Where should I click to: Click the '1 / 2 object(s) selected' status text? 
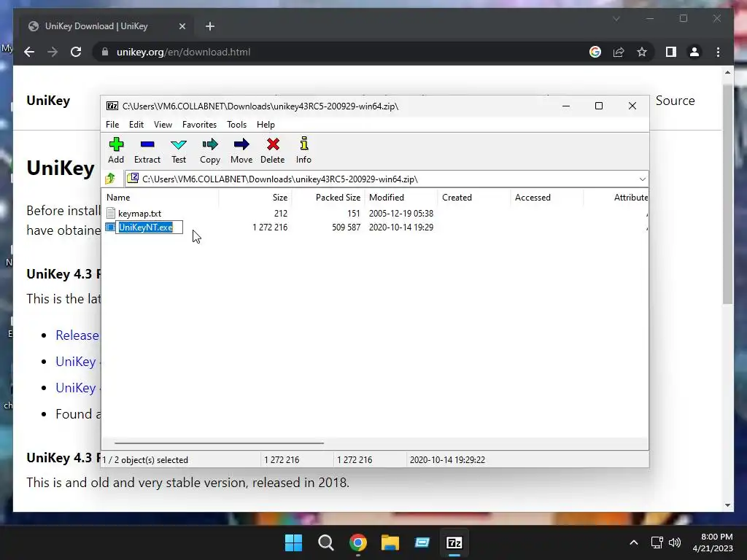click(x=145, y=460)
